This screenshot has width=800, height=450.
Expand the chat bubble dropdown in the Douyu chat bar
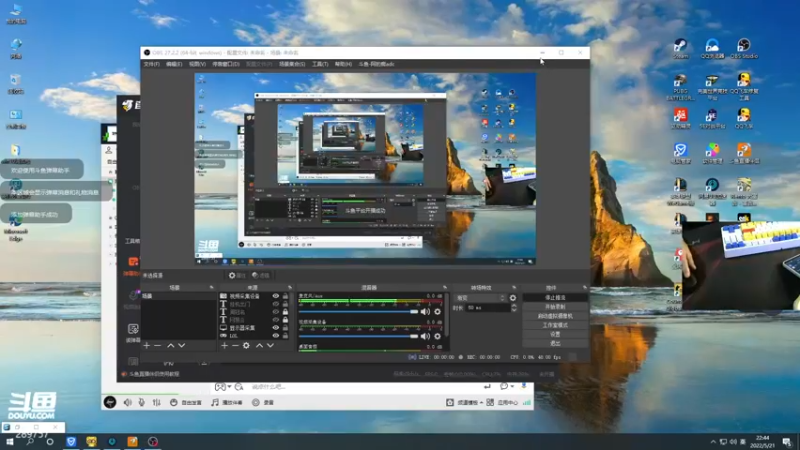click(x=512, y=387)
